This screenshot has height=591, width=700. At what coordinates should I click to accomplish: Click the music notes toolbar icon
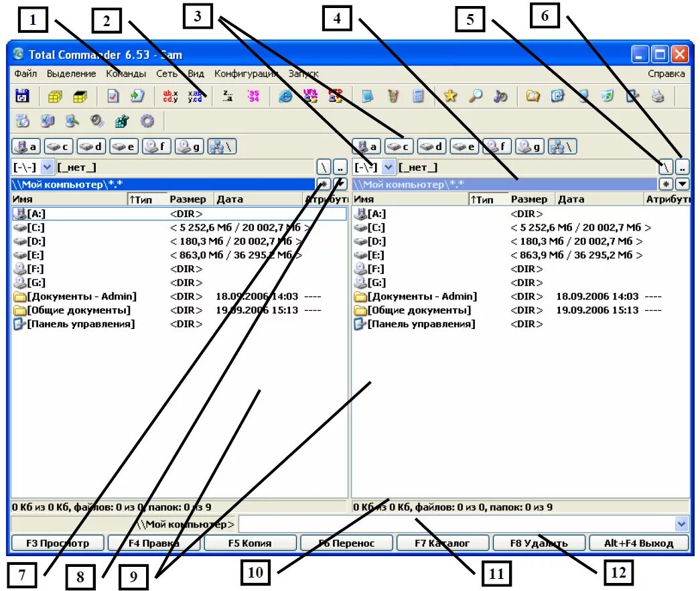point(500,96)
